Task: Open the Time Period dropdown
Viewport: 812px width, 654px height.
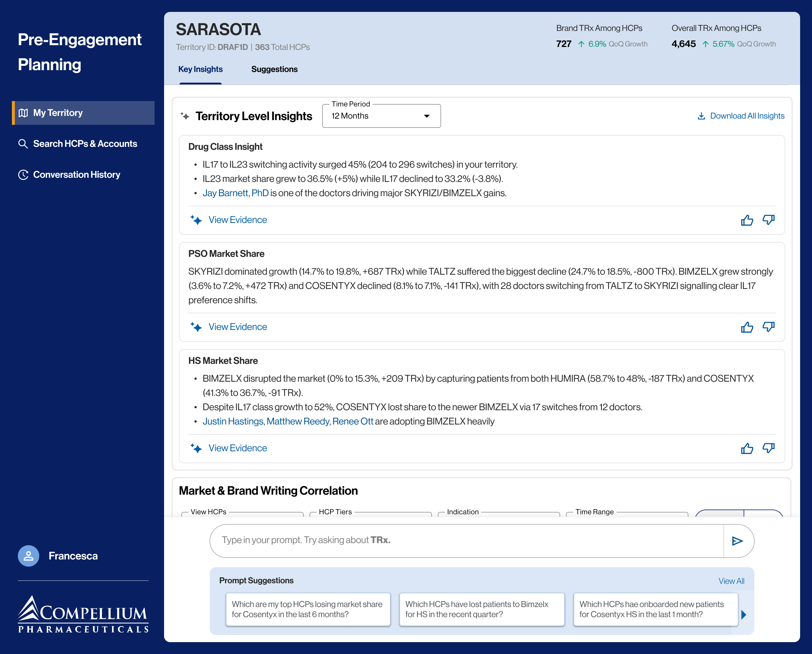Action: tap(382, 116)
